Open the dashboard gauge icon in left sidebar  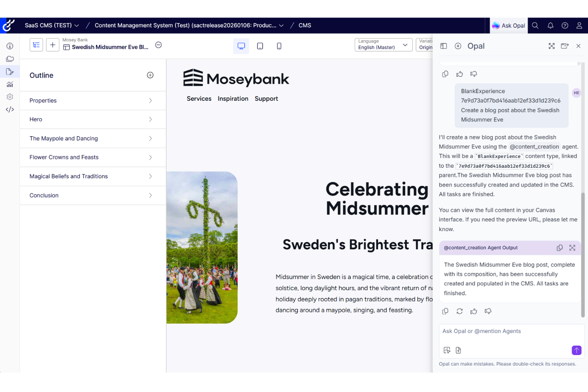(x=10, y=46)
